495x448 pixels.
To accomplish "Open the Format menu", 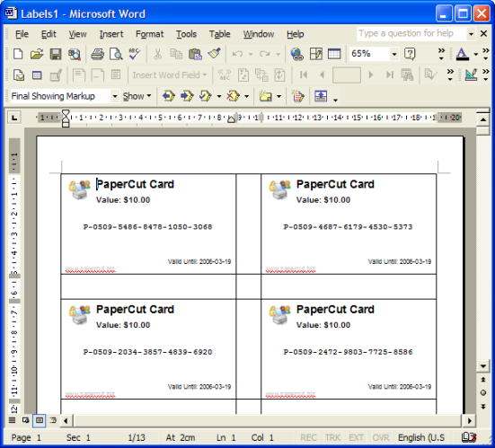I will point(150,34).
